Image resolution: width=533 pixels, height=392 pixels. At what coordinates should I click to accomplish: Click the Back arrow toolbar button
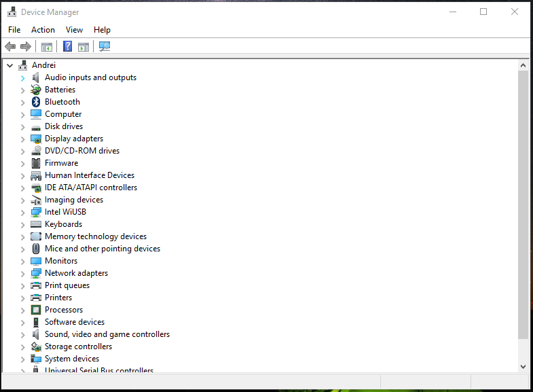pos(10,46)
